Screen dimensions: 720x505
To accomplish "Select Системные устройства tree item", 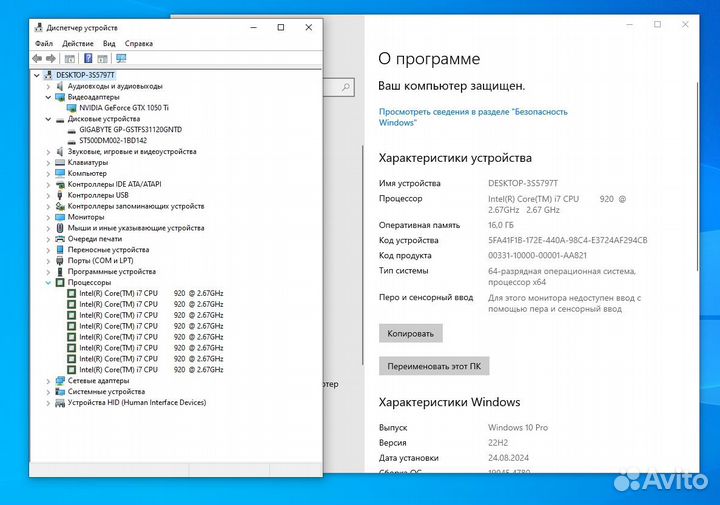I will 106,392.
